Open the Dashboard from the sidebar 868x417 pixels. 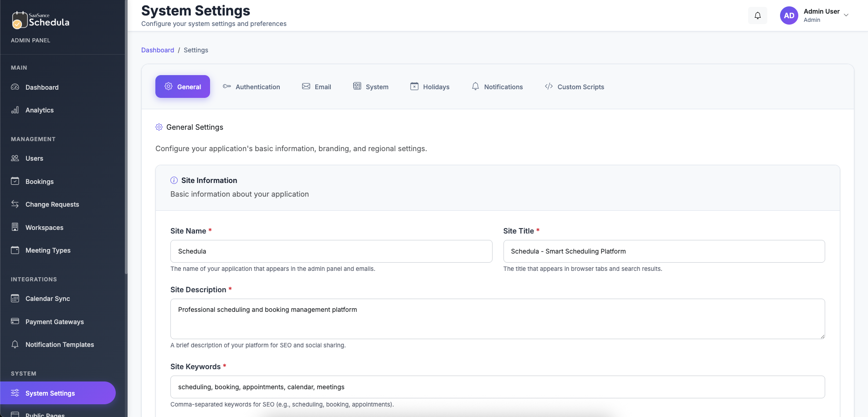coord(42,87)
